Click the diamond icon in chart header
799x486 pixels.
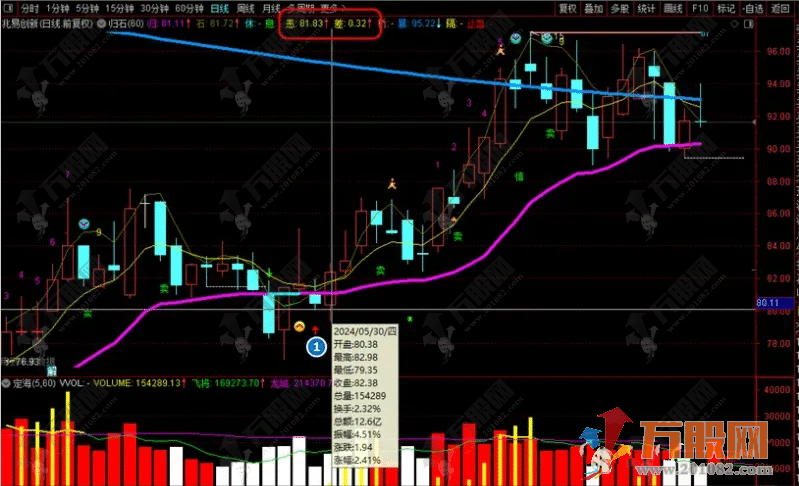coord(734,24)
